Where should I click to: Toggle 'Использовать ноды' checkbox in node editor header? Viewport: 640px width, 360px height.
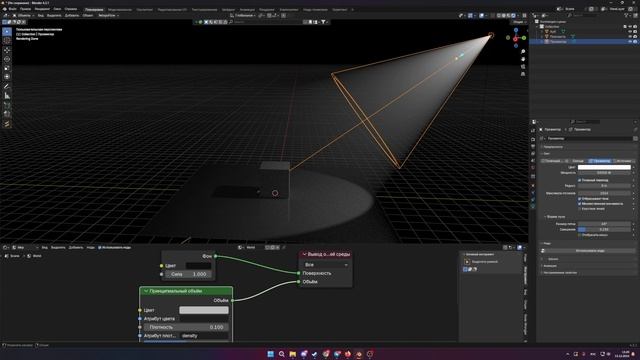[100, 247]
